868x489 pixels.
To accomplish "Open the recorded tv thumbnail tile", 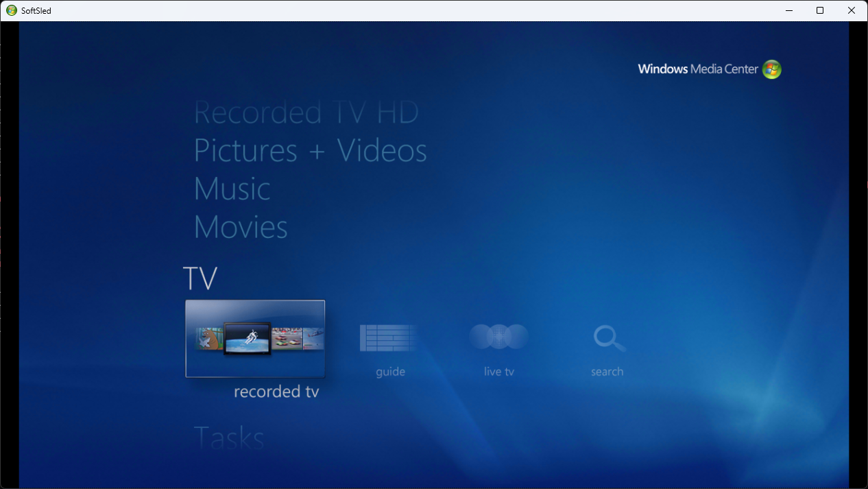I will [x=255, y=339].
